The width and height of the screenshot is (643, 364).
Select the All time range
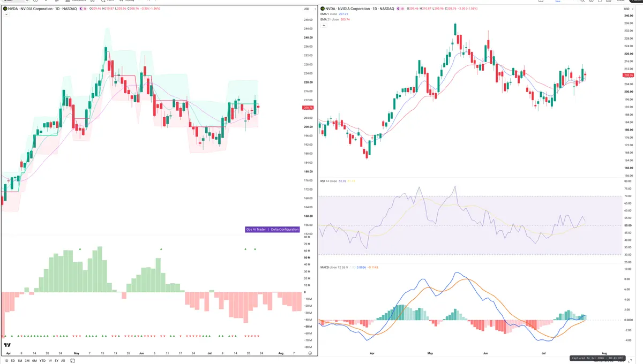[x=63, y=361]
